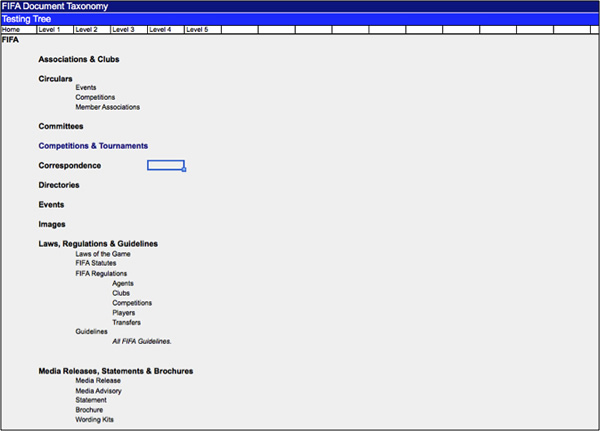Screen dimensions: 600x431
Task: Select the Level 4 header cell
Action: tap(166, 29)
